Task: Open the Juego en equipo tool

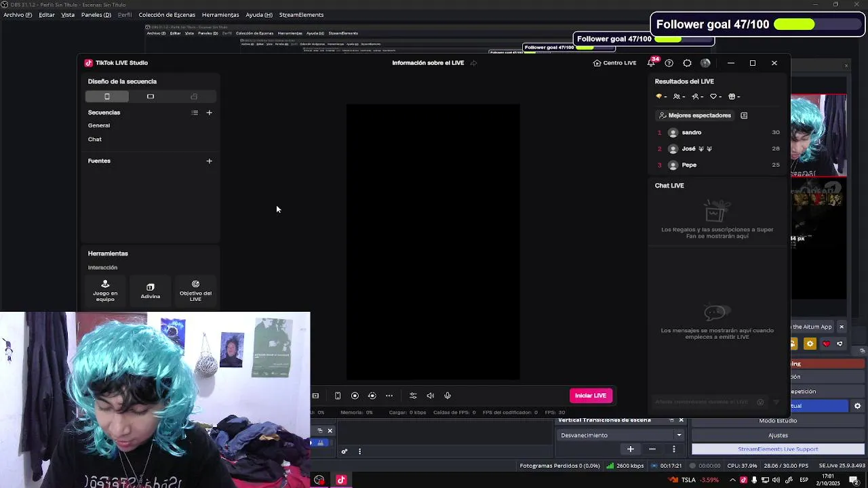Action: pyautogui.click(x=105, y=291)
